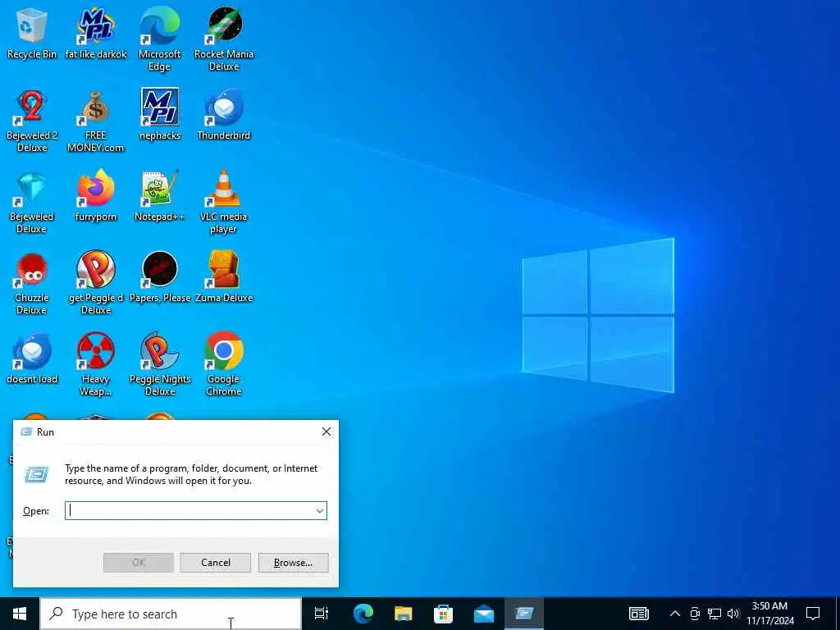Show hidden system tray icons
Screen dimensions: 840x630
[x=675, y=614]
